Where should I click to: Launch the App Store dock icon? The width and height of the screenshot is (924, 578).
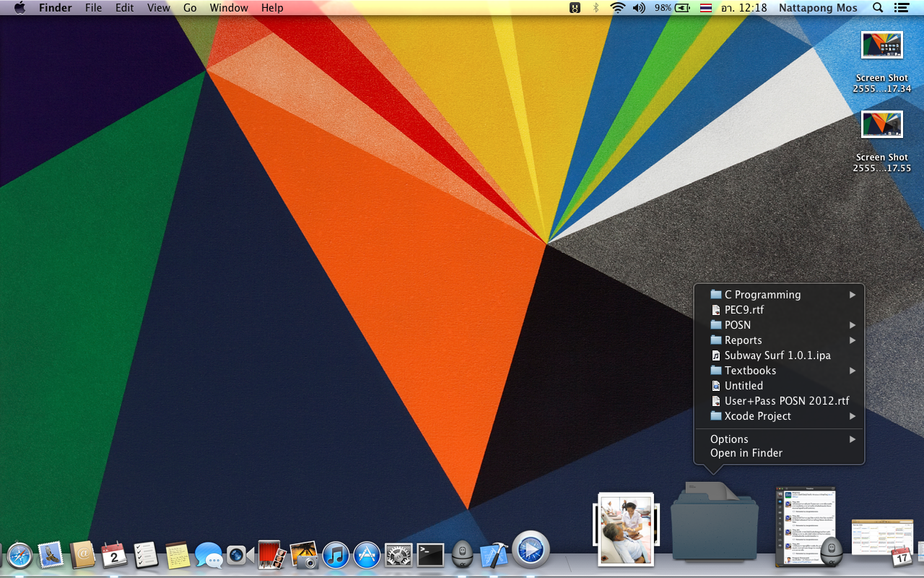click(367, 555)
